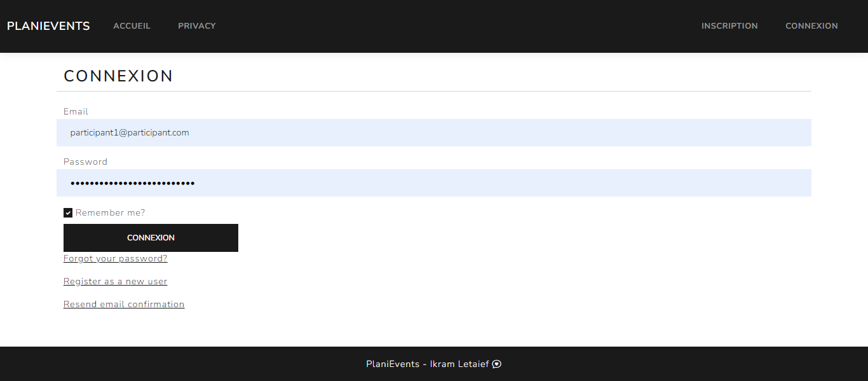The image size is (868, 381).
Task: Open Forgot your password link
Action: (116, 259)
